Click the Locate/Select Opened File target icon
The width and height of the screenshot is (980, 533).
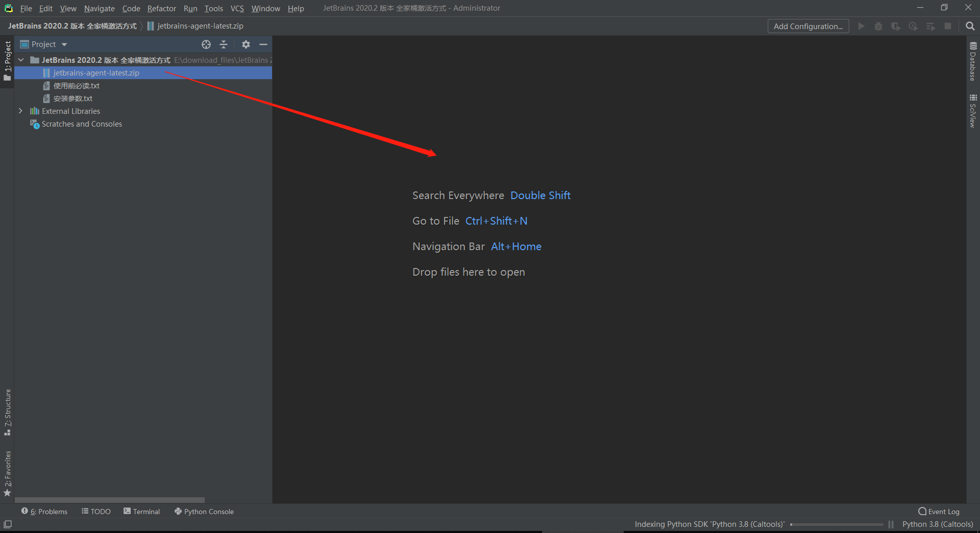(x=206, y=44)
